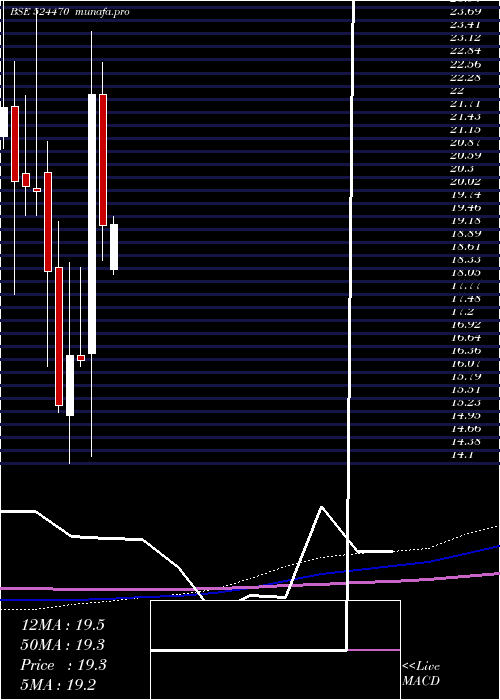Select the 20.3 price level label
The width and height of the screenshot is (500, 700).
(x=461, y=169)
